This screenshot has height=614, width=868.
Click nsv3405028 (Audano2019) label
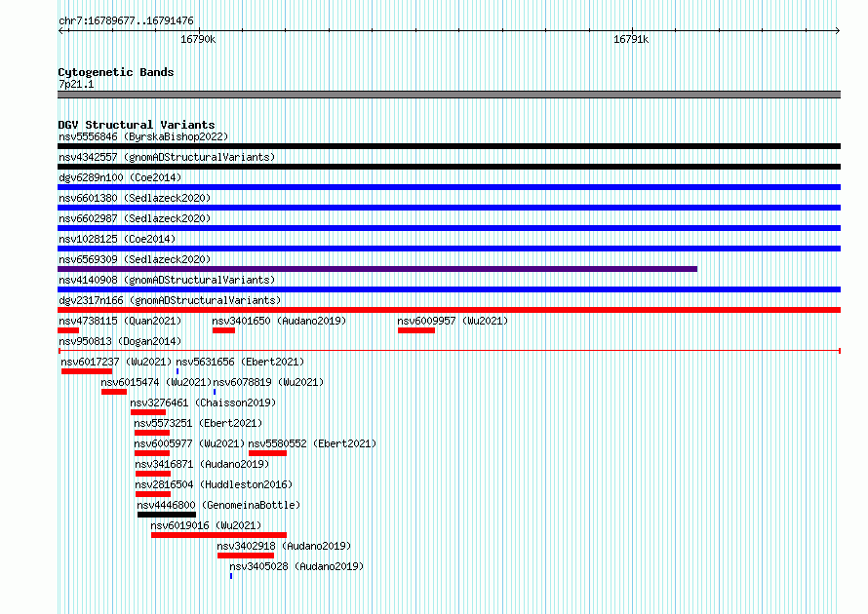[296, 566]
